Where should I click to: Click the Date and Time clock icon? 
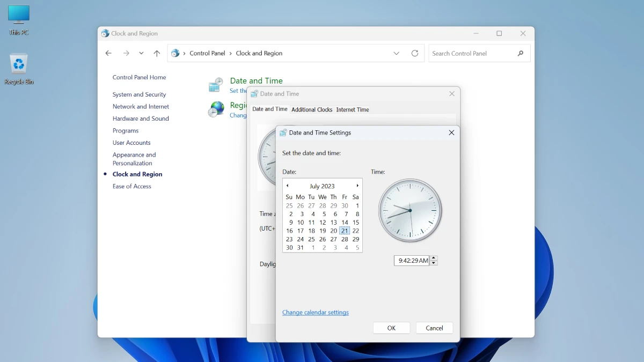tap(216, 85)
